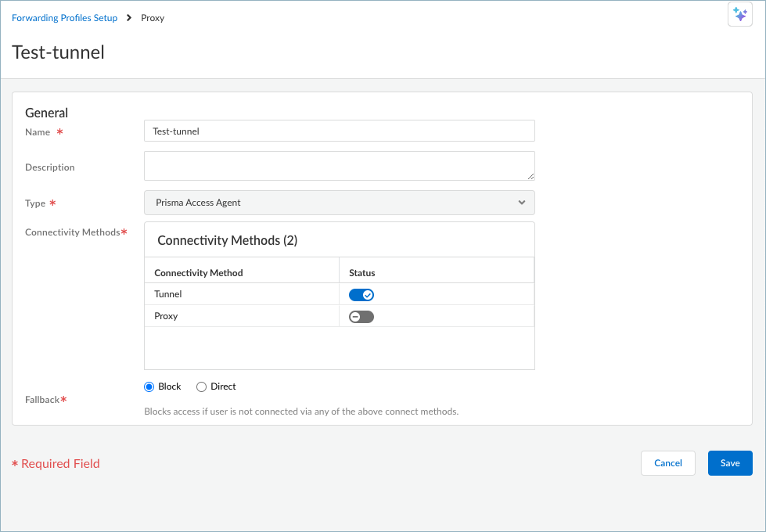Click into the Description text area
The width and height of the screenshot is (766, 532).
[x=339, y=166]
